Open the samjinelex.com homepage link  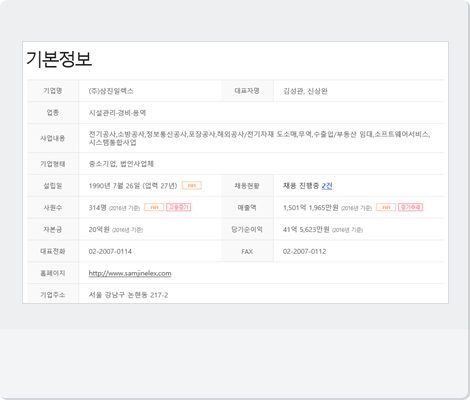(x=130, y=273)
